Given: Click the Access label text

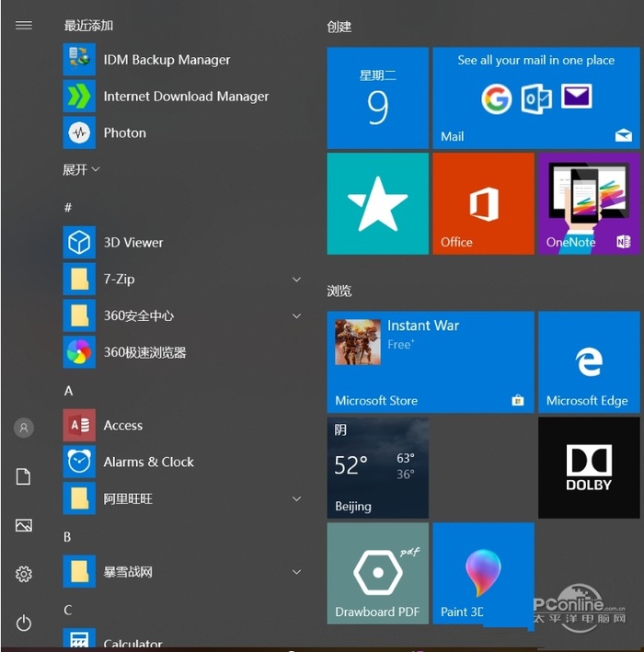Looking at the screenshot, I should [x=123, y=426].
